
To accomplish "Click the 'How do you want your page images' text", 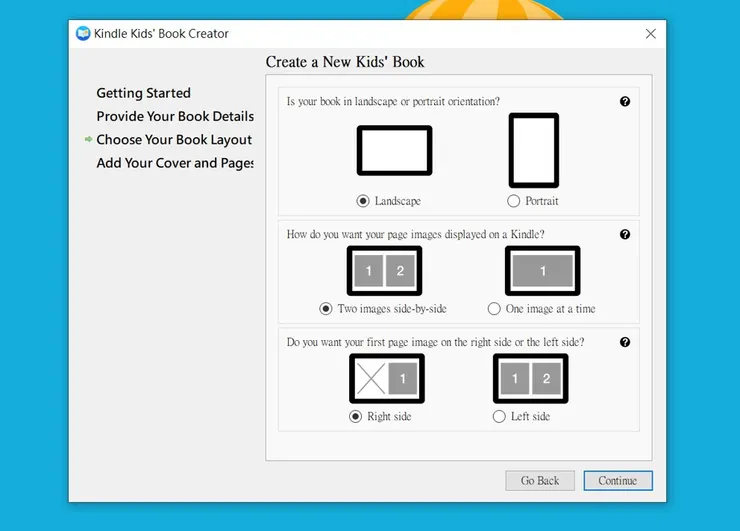I will point(415,235).
